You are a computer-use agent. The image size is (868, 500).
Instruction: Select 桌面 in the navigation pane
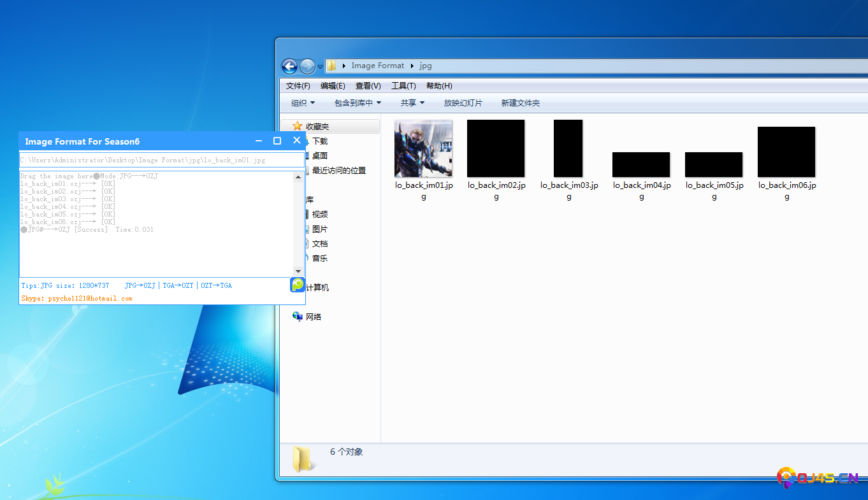[320, 155]
